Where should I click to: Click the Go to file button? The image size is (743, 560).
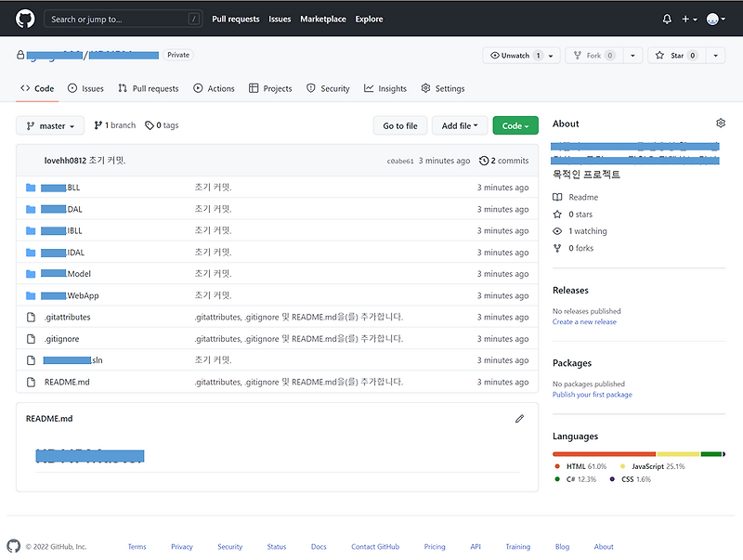(400, 124)
